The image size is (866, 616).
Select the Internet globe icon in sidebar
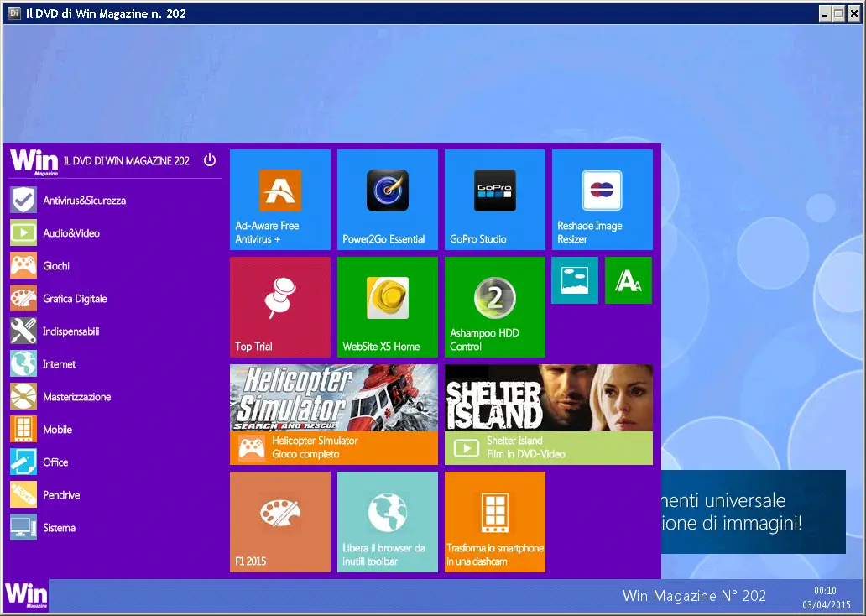[x=23, y=363]
